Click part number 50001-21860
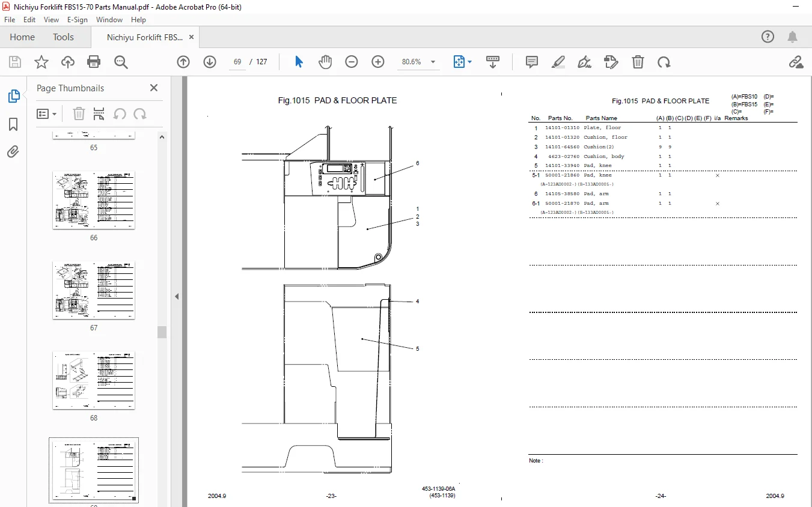This screenshot has width=812, height=507. pyautogui.click(x=563, y=175)
